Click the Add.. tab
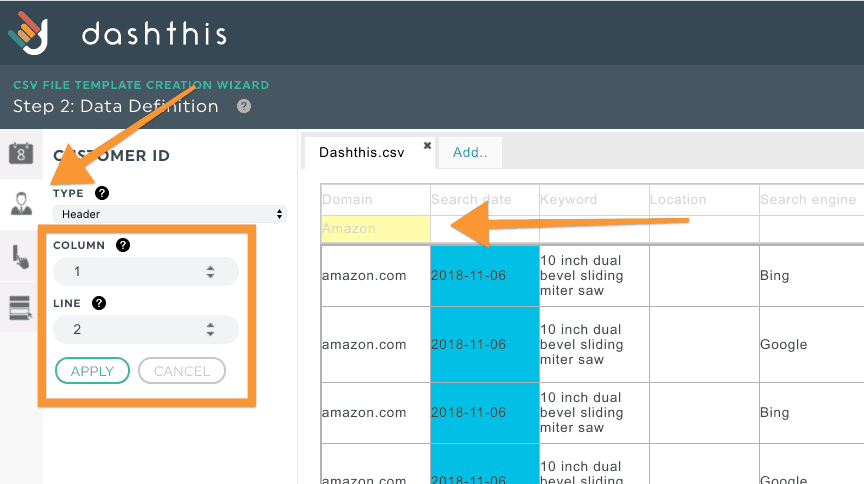This screenshot has height=484, width=864. 469,153
